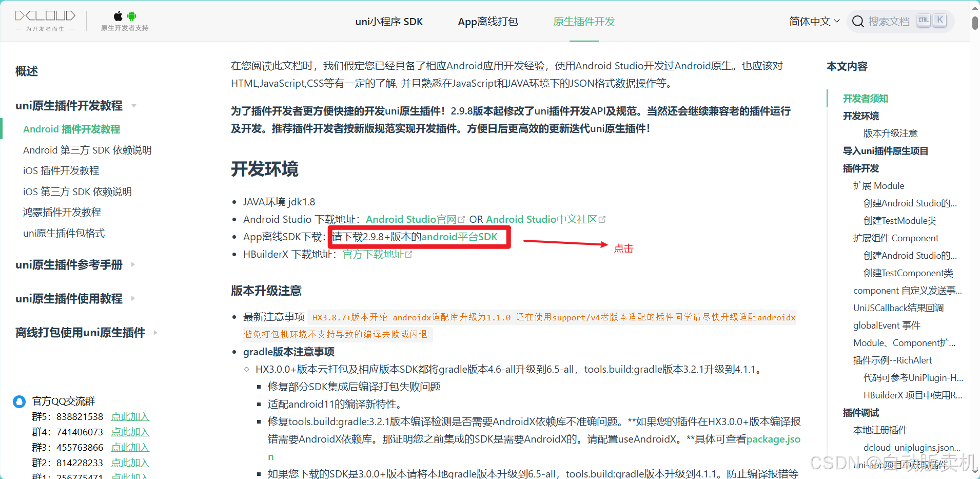Screen dimensions: 980x479
Task: Click external link icon after Android Studio官网
Action: coord(461,220)
